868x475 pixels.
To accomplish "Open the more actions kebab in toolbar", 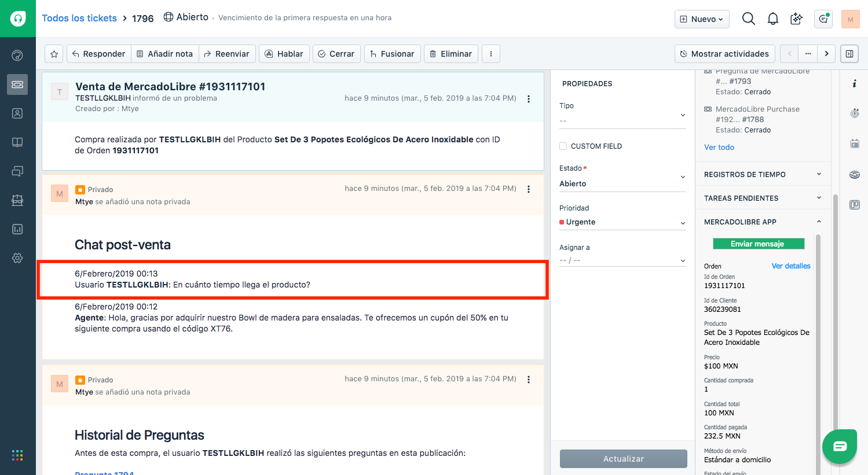I will pos(491,54).
